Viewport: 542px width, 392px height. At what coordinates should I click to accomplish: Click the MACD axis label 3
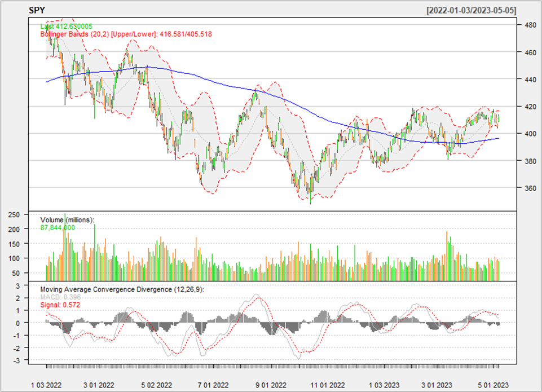coord(17,286)
